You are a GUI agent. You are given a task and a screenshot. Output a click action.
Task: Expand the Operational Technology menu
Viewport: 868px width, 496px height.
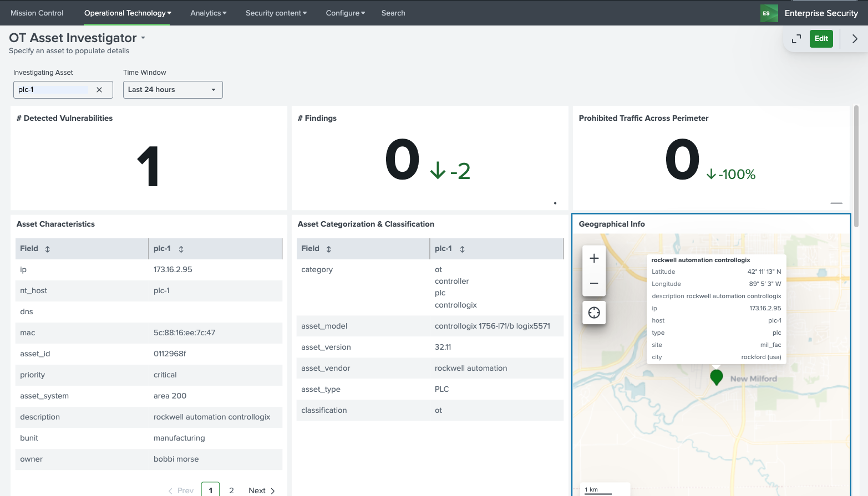click(128, 13)
